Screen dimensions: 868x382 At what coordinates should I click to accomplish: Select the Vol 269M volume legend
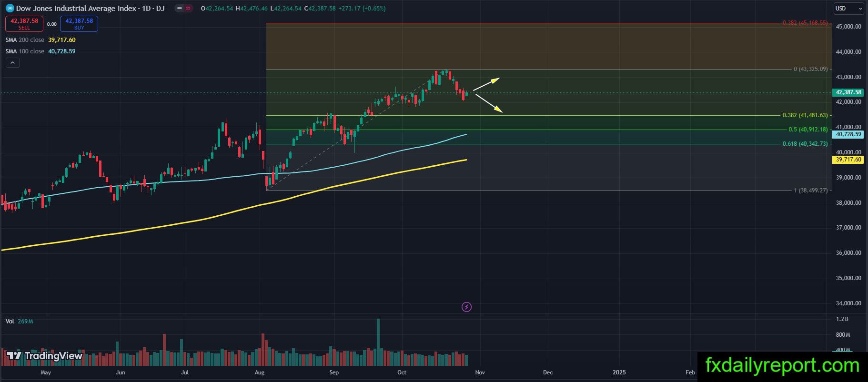pos(20,322)
